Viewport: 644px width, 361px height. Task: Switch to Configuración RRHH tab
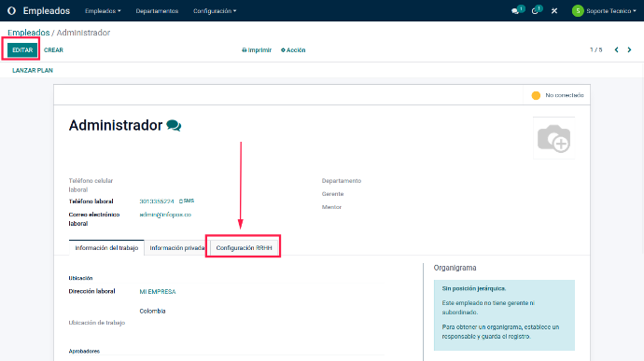point(244,247)
